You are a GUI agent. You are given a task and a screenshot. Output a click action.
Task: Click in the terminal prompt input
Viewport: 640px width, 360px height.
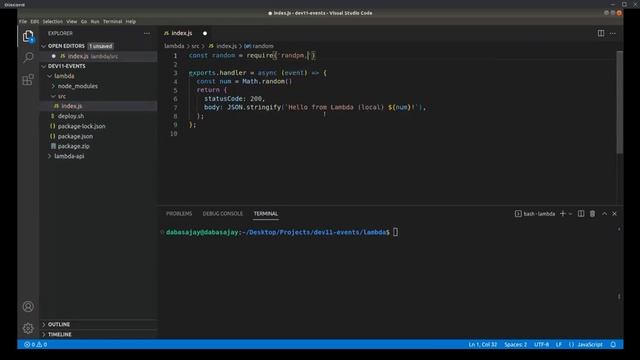pos(396,232)
